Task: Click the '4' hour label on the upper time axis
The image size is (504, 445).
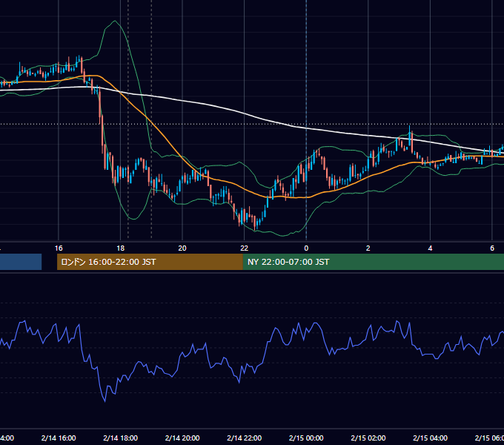Action: [x=430, y=248]
